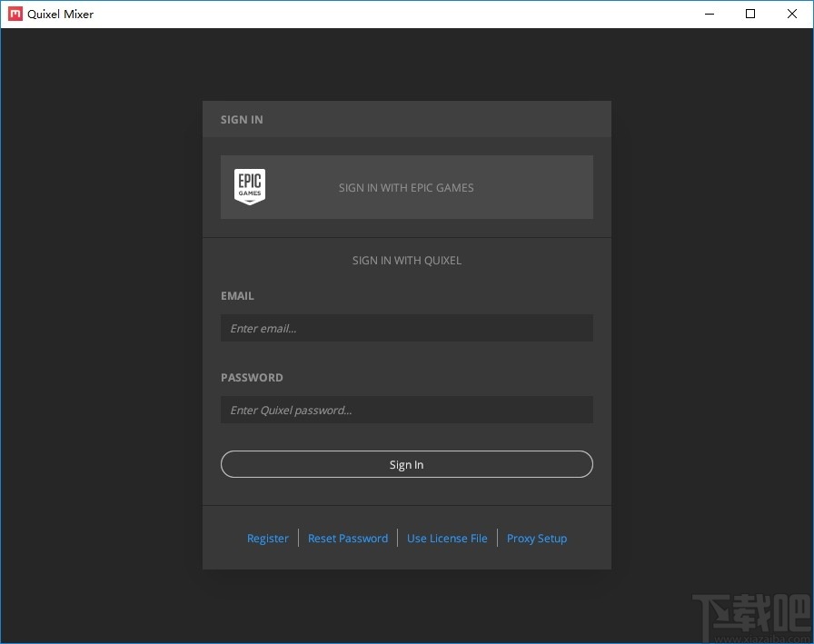The height and width of the screenshot is (644, 814).
Task: Close the Quixel Mixer window
Action: 792,14
